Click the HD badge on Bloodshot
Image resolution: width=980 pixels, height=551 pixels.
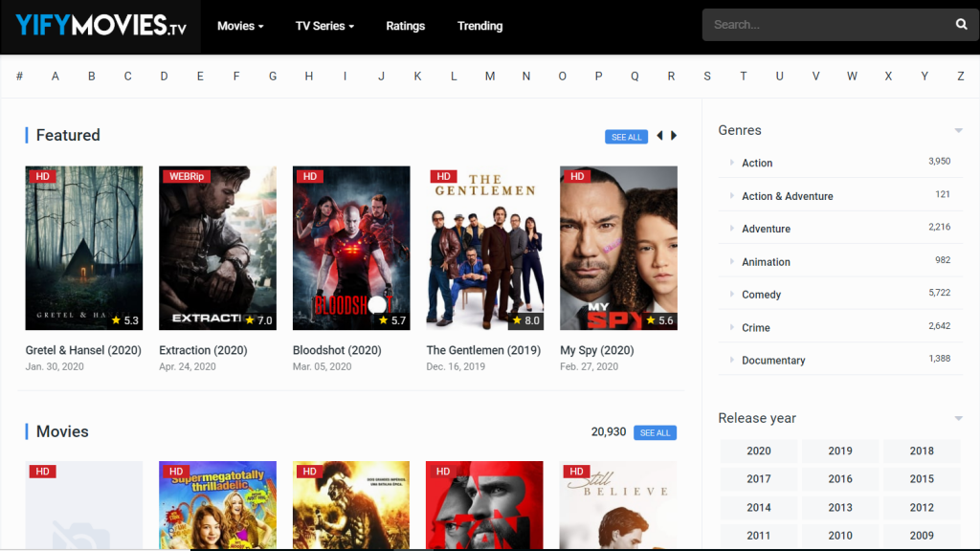[310, 176]
